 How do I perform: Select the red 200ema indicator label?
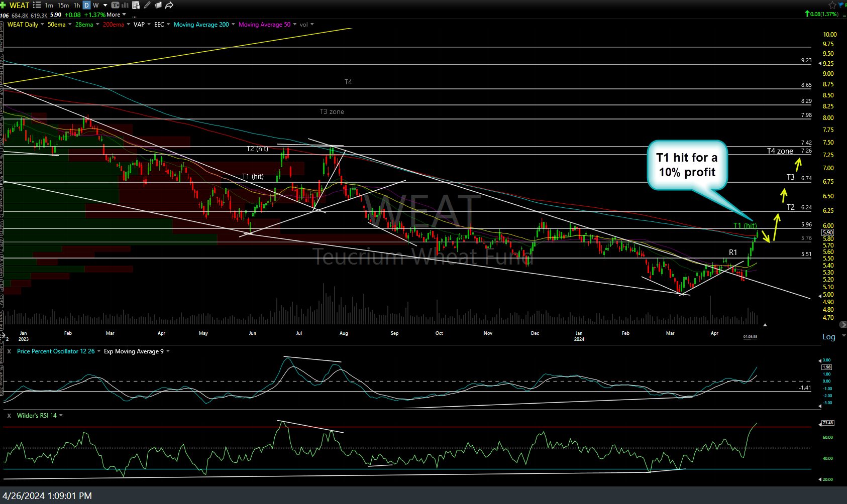[114, 24]
